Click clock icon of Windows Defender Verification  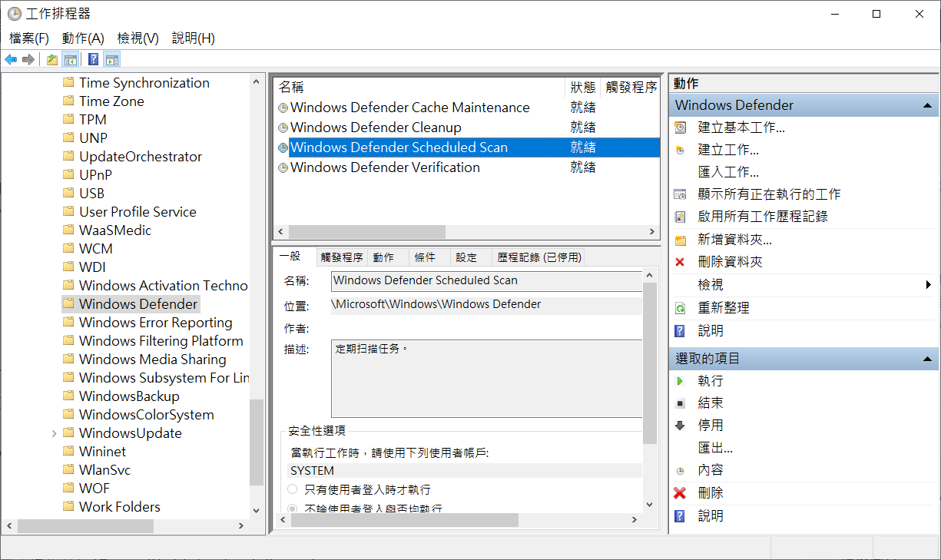click(283, 167)
